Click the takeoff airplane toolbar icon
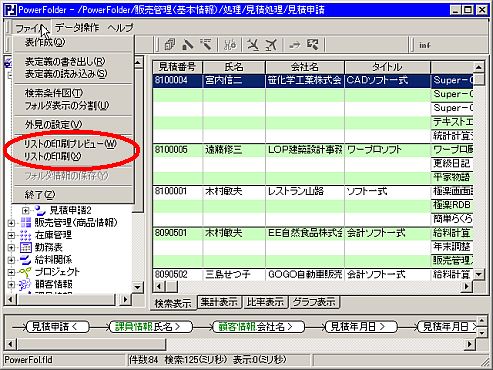 click(x=271, y=44)
